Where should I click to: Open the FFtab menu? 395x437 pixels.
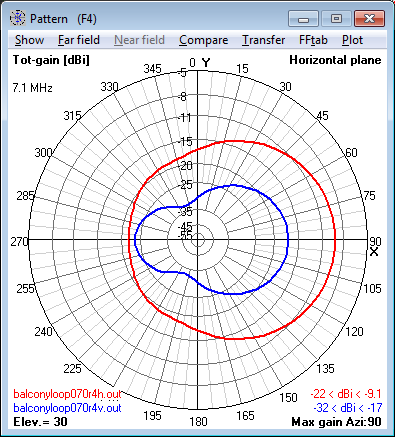click(313, 40)
